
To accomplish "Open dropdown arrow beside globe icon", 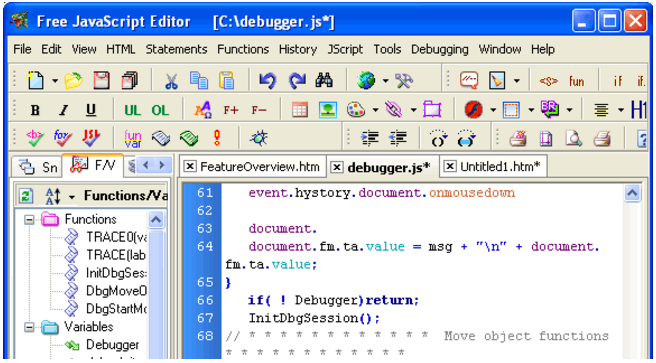I will [385, 81].
